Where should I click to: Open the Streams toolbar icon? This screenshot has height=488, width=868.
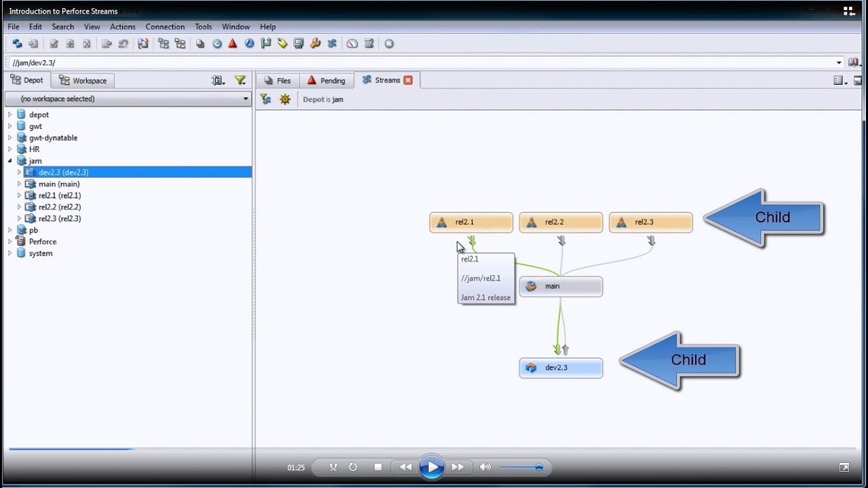pos(332,43)
